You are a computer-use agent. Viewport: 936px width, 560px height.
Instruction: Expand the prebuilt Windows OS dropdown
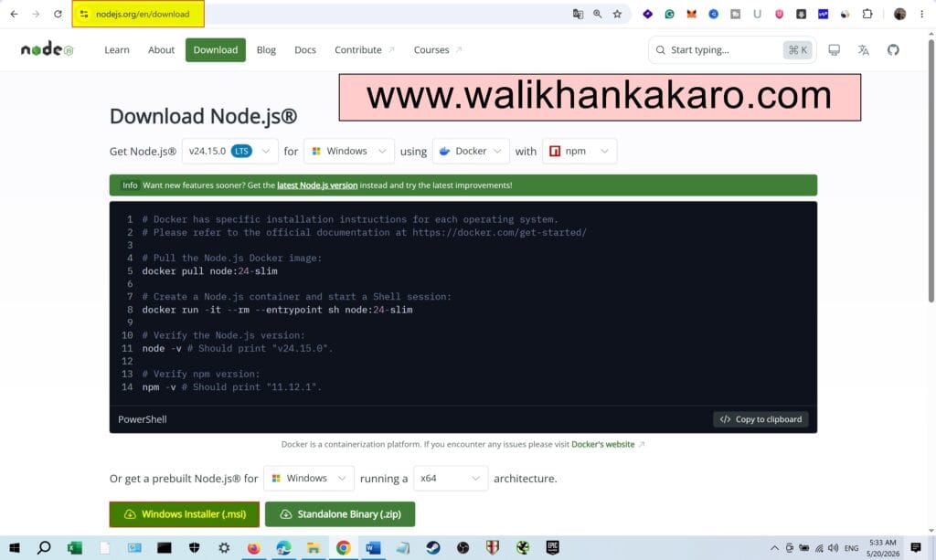click(x=309, y=479)
